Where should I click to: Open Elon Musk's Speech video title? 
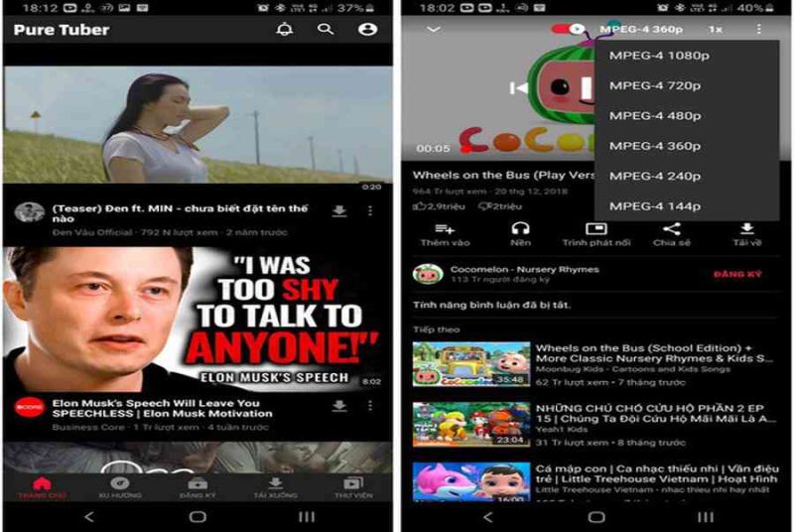(162, 409)
